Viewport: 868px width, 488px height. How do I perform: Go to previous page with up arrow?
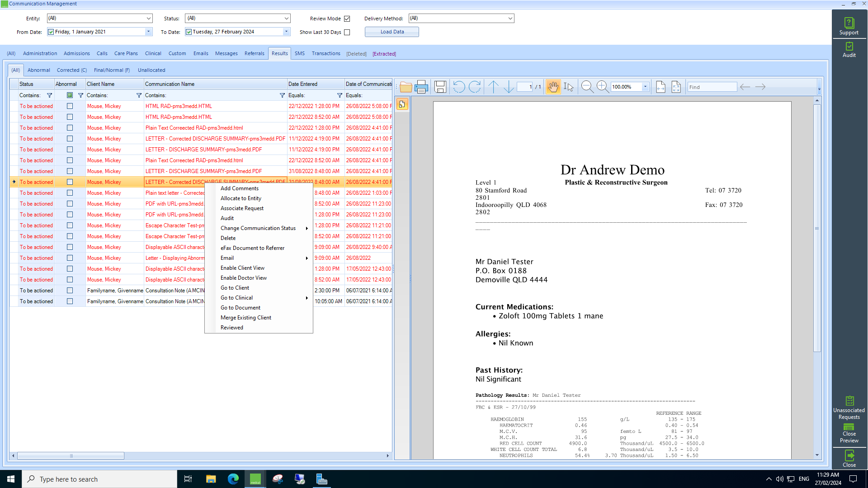494,87
